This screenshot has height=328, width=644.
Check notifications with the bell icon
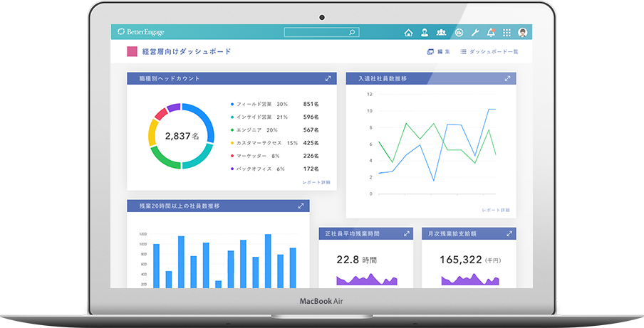tap(491, 33)
